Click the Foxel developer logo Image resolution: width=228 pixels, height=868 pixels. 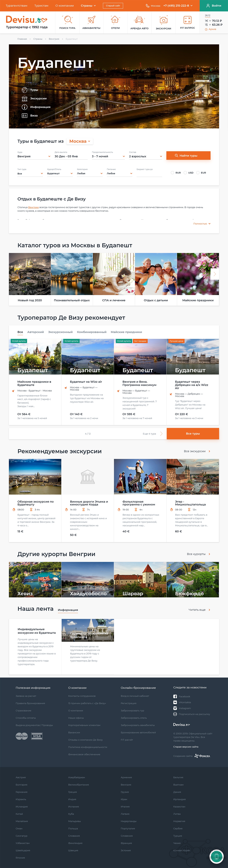pyautogui.click(x=202, y=756)
